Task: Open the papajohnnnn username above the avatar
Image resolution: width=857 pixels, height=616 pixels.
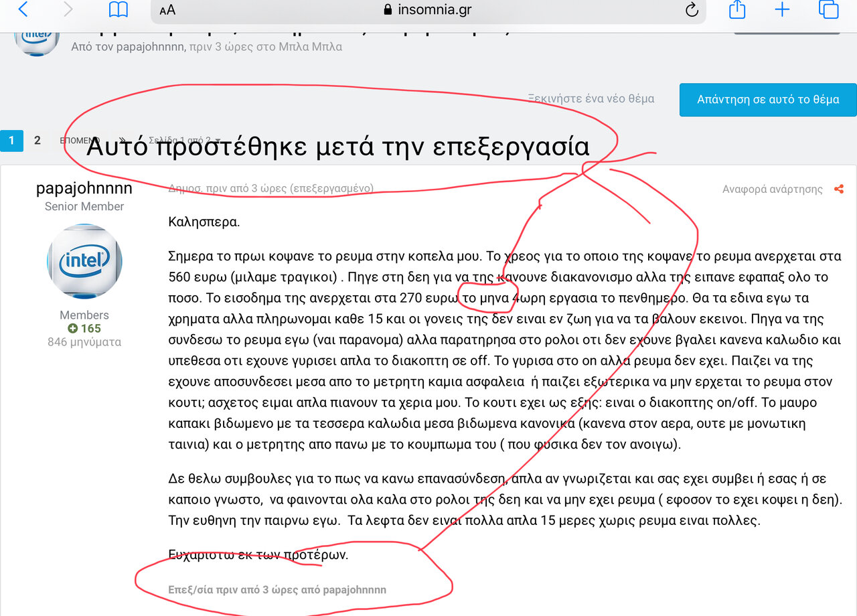Action: coord(84,188)
